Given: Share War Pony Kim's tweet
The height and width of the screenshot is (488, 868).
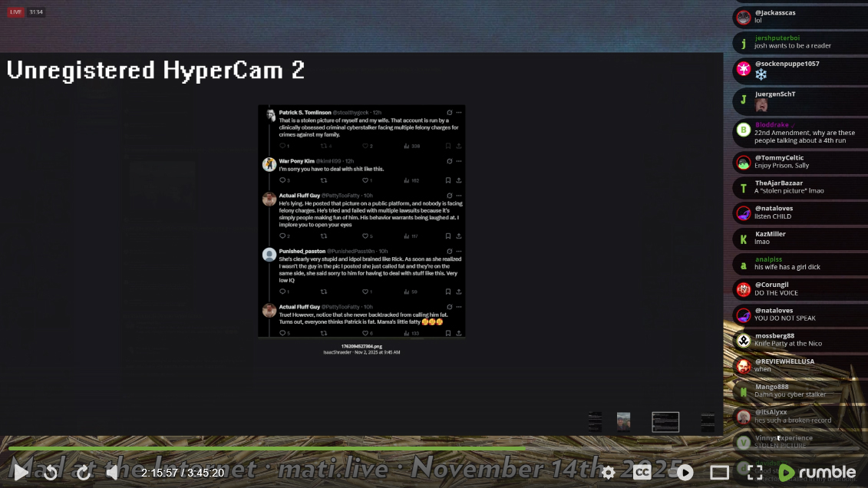Looking at the screenshot, I should pyautogui.click(x=459, y=180).
